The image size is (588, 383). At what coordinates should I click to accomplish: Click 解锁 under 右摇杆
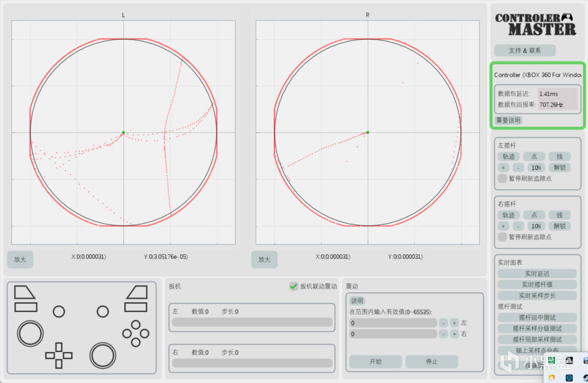[560, 226]
